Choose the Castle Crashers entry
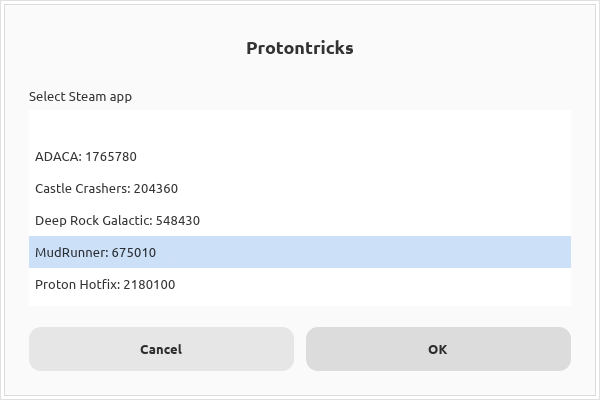This screenshot has height=400, width=600. [106, 188]
